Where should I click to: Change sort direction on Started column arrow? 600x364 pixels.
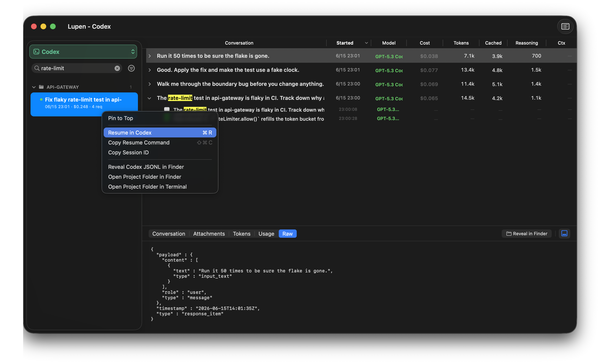[x=366, y=43]
